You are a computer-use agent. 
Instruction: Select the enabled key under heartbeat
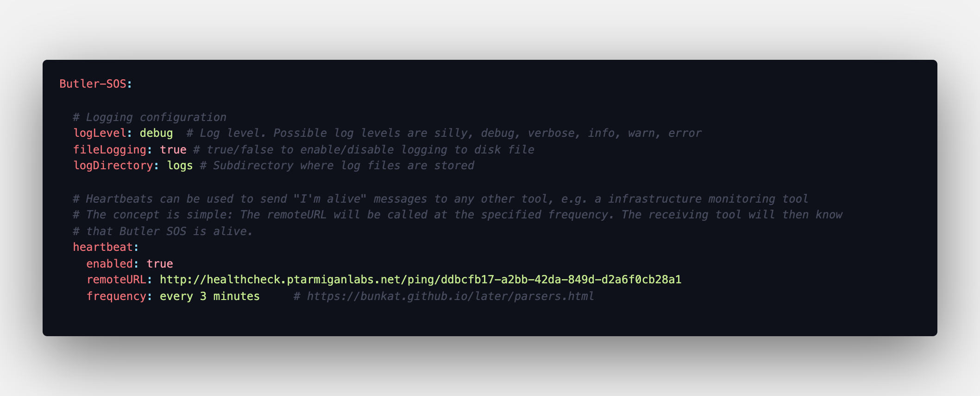109,264
